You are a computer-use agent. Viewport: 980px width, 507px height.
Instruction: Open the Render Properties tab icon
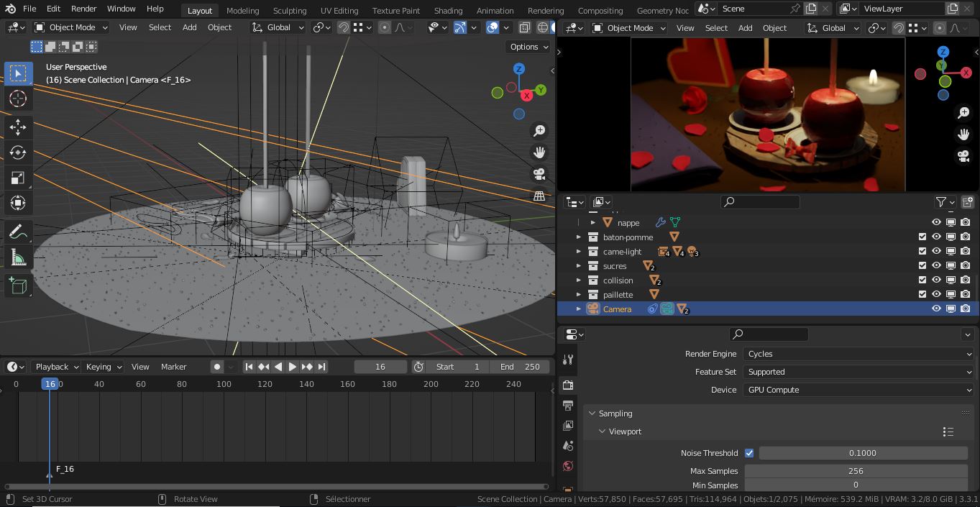(x=567, y=385)
